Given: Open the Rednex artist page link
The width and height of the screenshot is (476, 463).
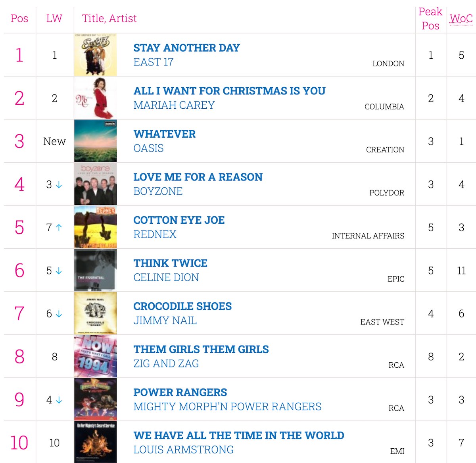Looking at the screenshot, I should pos(155,234).
